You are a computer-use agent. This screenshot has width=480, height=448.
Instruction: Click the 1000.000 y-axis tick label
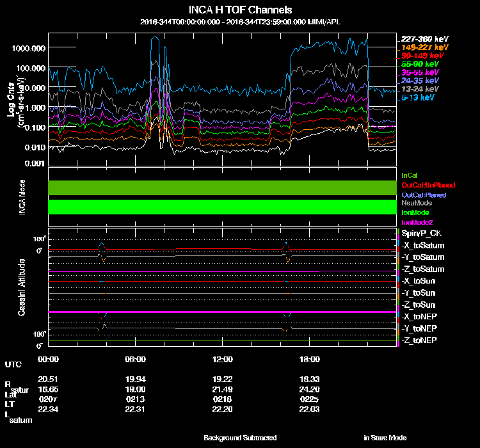28,49
